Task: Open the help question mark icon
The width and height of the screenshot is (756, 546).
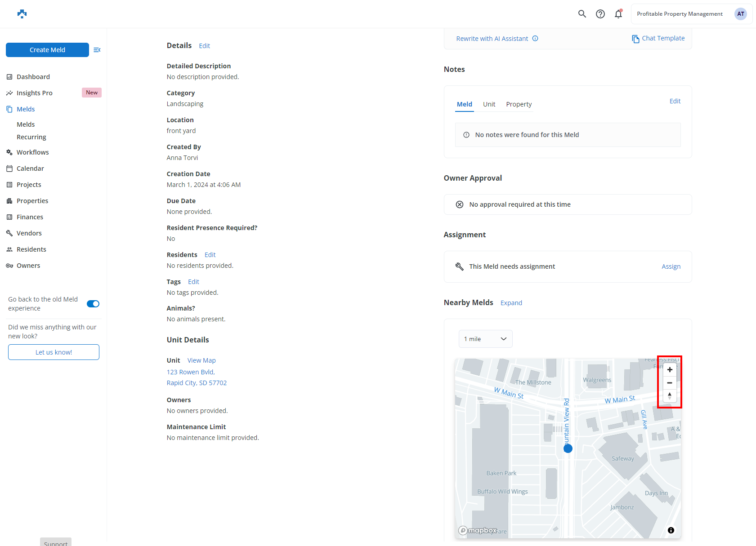Action: [x=600, y=14]
